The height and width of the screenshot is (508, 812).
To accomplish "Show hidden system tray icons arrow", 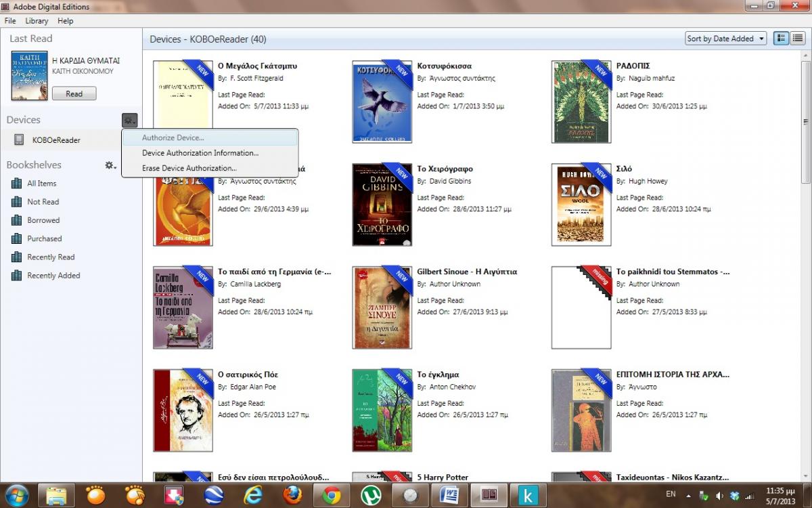I will (x=689, y=496).
